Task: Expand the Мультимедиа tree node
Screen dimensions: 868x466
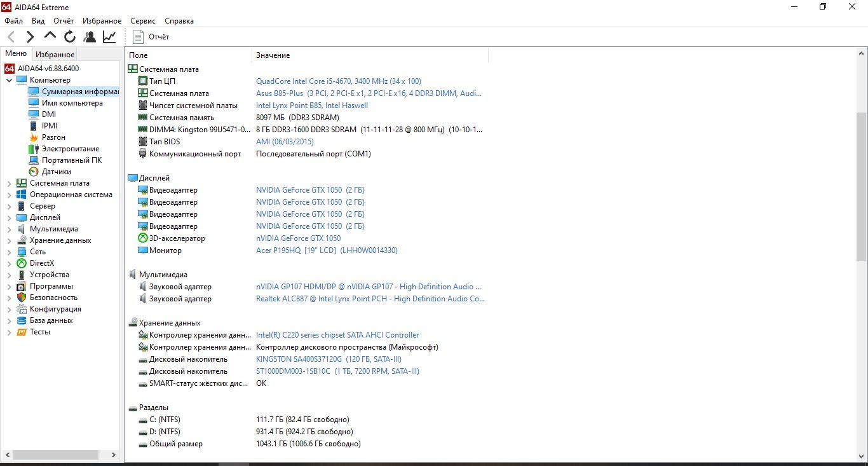Action: [x=9, y=229]
